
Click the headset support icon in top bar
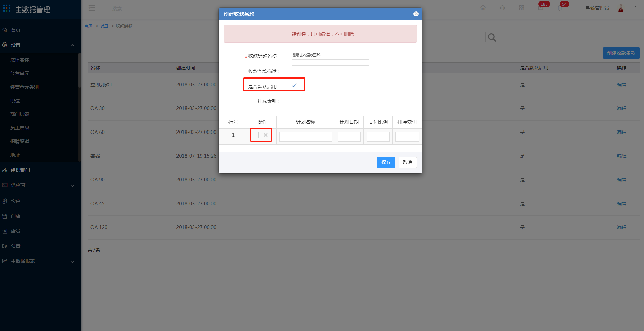click(x=502, y=8)
